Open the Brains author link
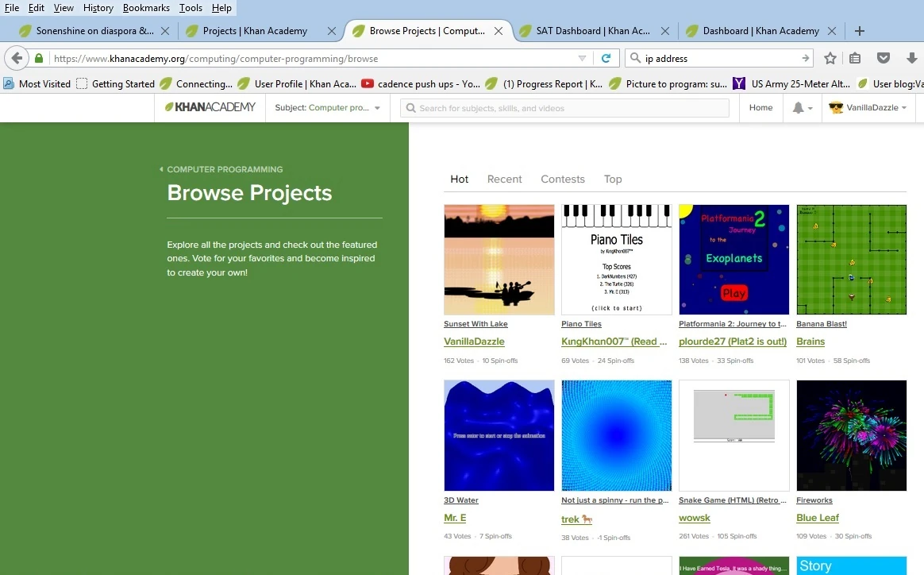The width and height of the screenshot is (924, 575). pyautogui.click(x=810, y=342)
